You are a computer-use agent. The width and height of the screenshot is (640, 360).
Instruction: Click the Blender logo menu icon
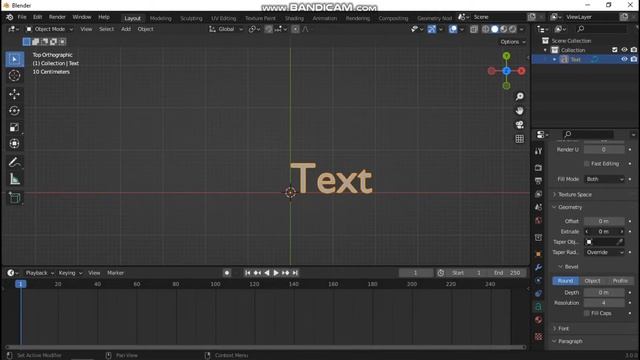(x=9, y=17)
